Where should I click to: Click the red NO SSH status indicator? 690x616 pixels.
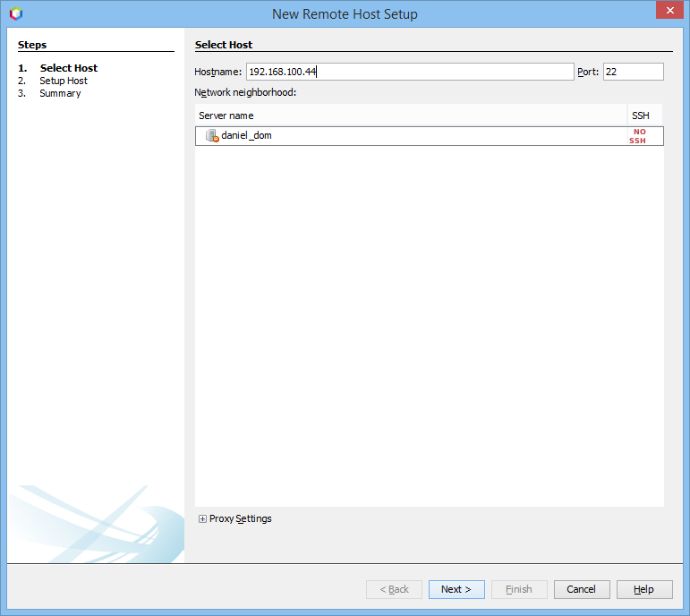pos(637,136)
